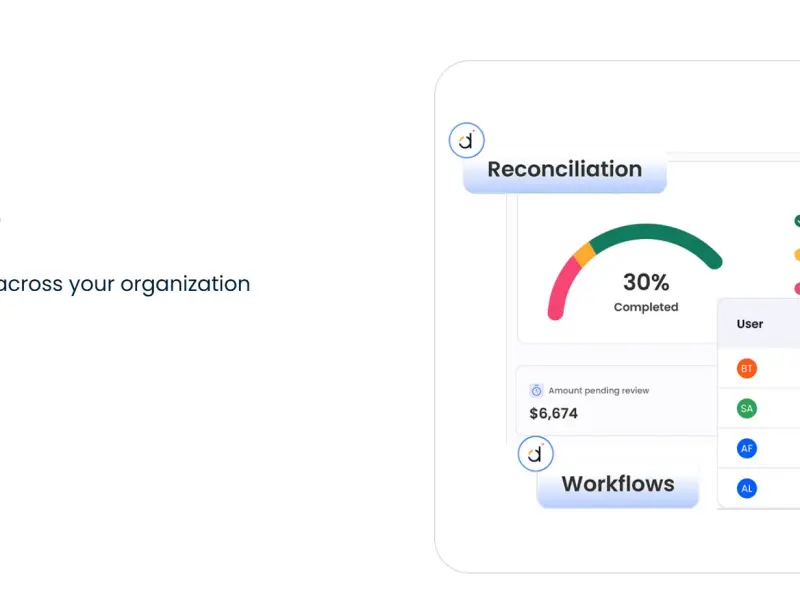Click the 30% Completed value

(x=646, y=292)
